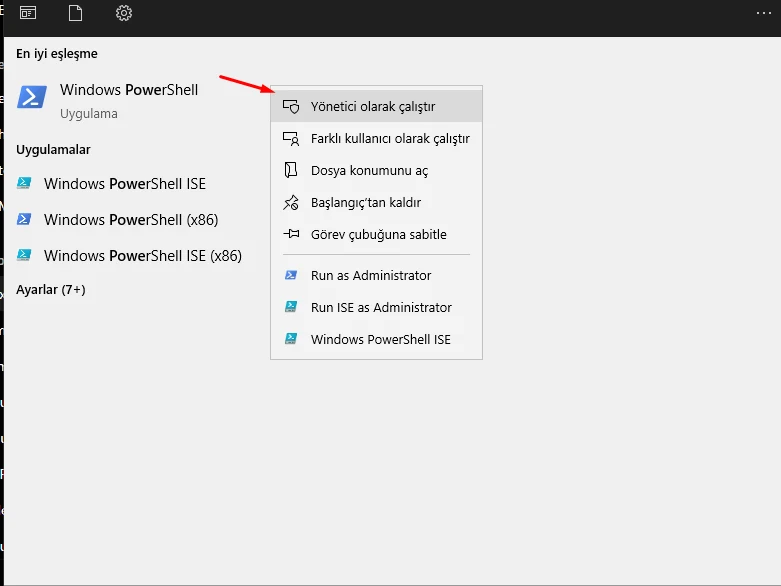Open the three-dot more options menu
The width and height of the screenshot is (781, 586).
click(x=764, y=13)
